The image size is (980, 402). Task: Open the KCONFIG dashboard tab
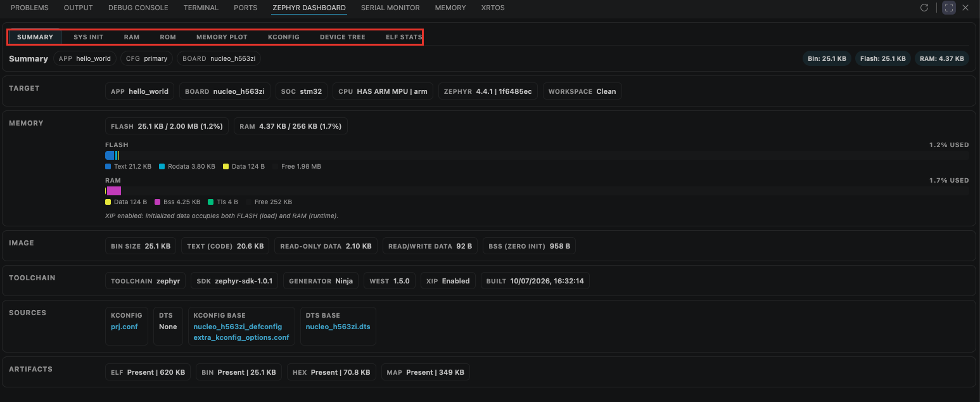click(284, 37)
